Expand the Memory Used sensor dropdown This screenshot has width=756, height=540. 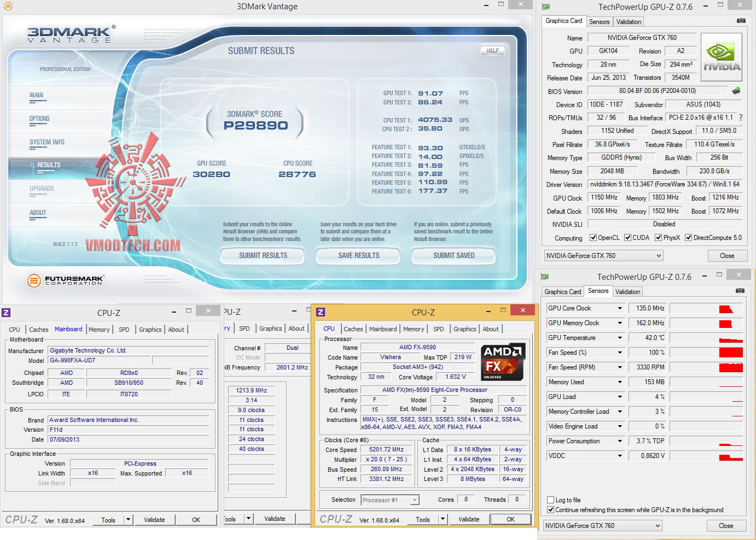[620, 382]
